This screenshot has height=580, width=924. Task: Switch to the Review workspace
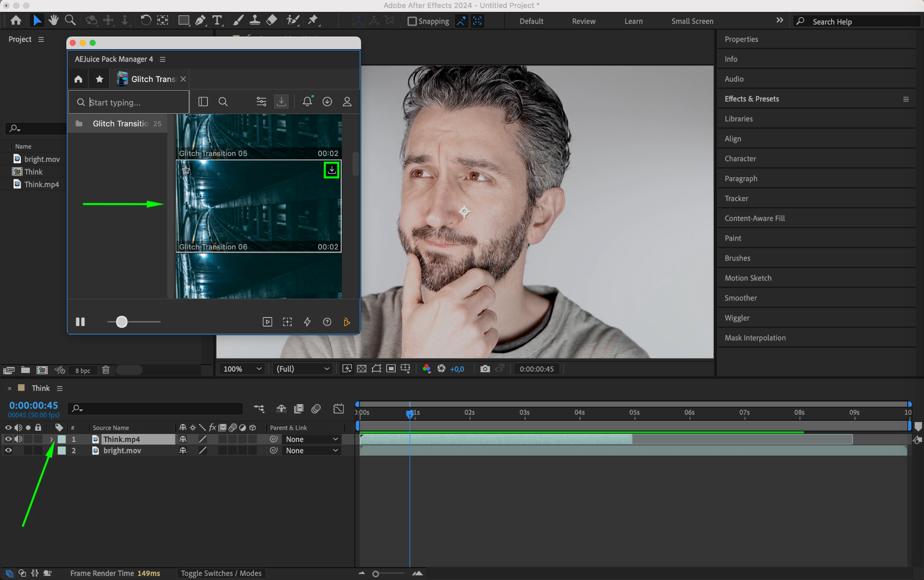click(x=583, y=21)
